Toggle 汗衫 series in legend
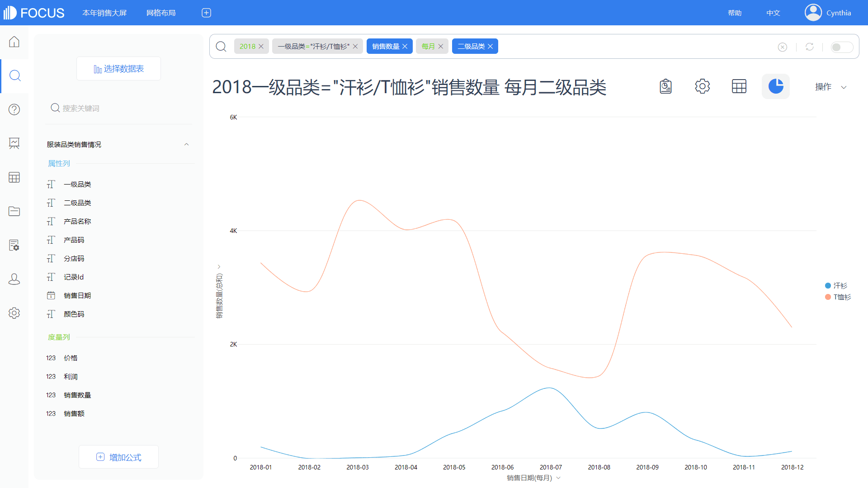The width and height of the screenshot is (868, 488). [x=836, y=285]
